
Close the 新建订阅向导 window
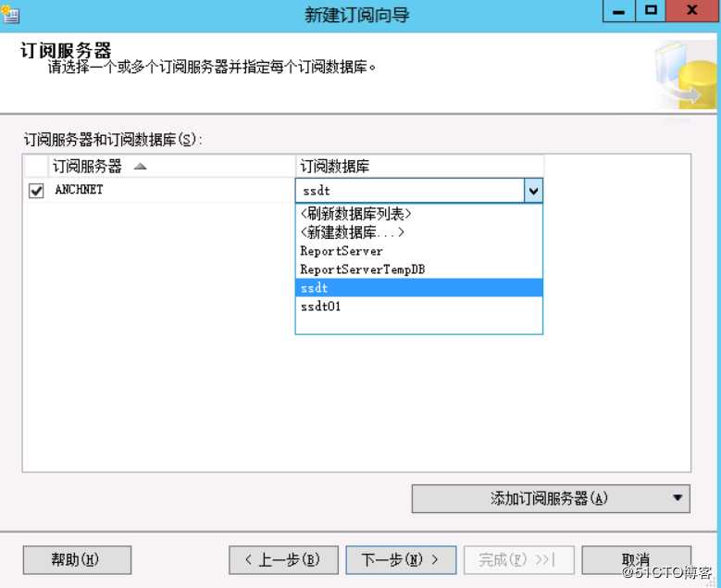click(692, 10)
